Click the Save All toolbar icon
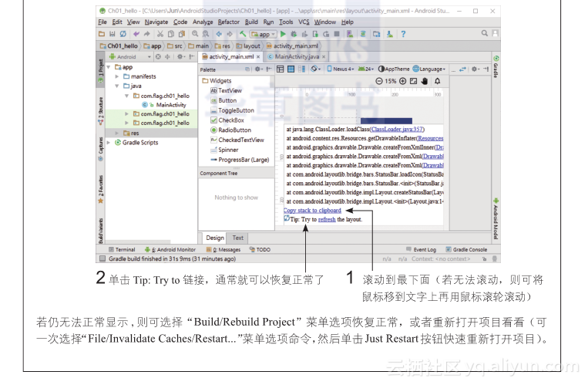This screenshot has width=588, height=385. pyautogui.click(x=112, y=34)
